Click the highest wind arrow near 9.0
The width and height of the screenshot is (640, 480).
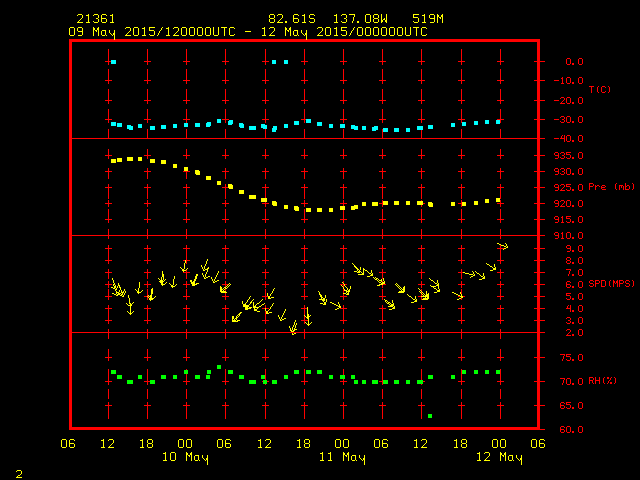pos(503,246)
